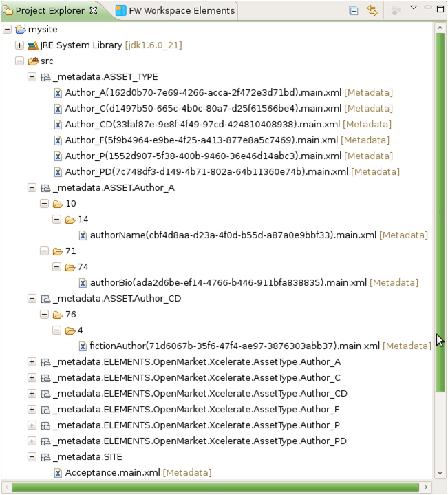Click vertical scrollbar up arrow
Image resolution: width=448 pixels, height=495 pixels.
440,28
